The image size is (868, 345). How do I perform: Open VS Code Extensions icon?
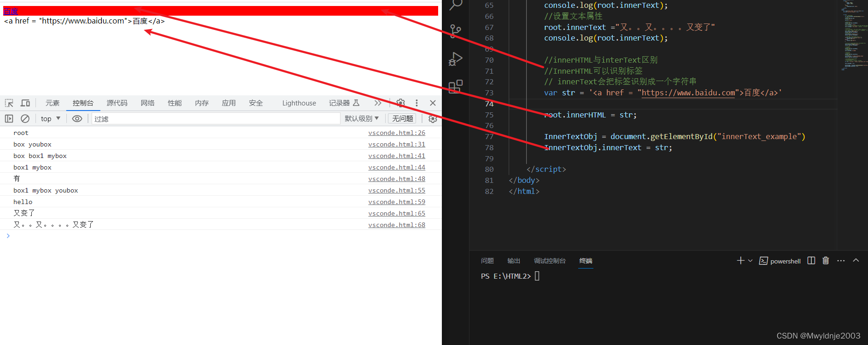click(456, 86)
